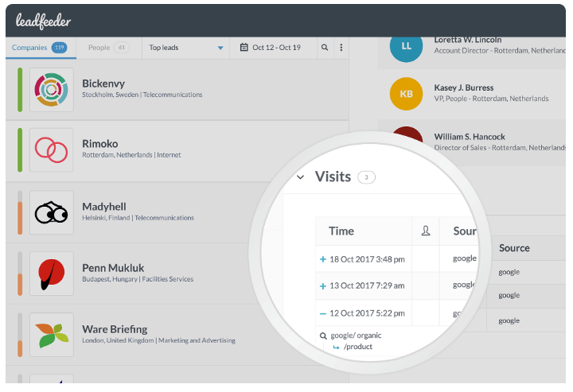Open the Top leads dropdown
This screenshot has height=392, width=573.
point(185,48)
